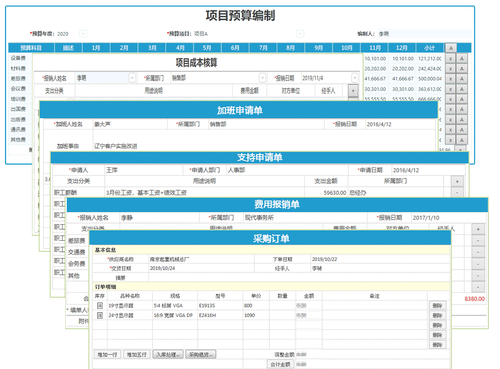Screen dimensions: 500x369
Task: Open inventory icon for 24寸显示器 row
Action: [100, 315]
